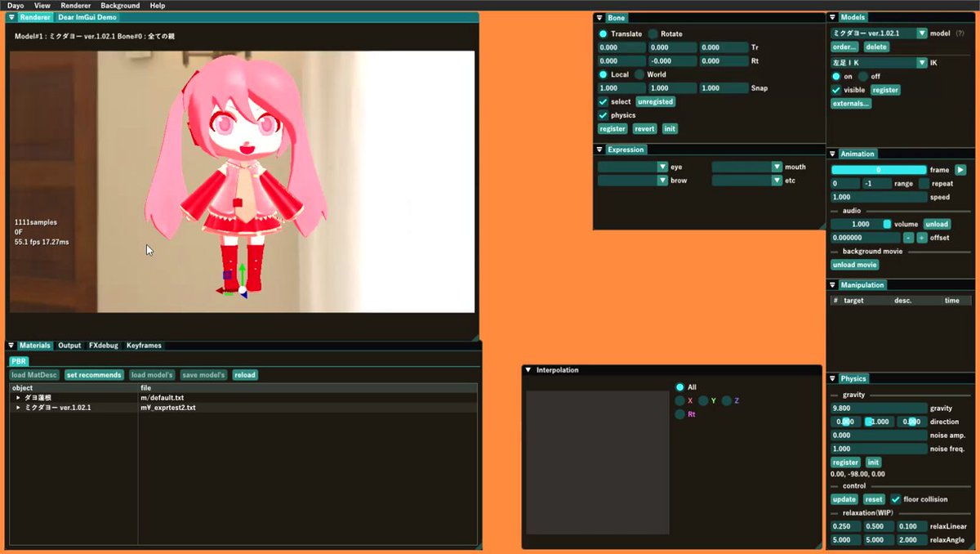Collapse the Materials window triangle
This screenshot has height=554, width=980.
tap(11, 346)
